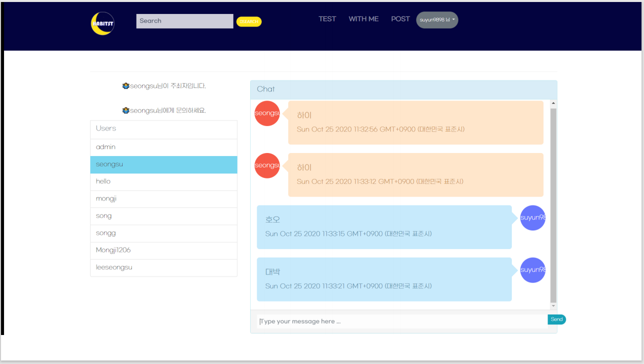The height and width of the screenshot is (364, 644).
Task: Click seongsu avatar on 11:33:12 message
Action: 267,165
